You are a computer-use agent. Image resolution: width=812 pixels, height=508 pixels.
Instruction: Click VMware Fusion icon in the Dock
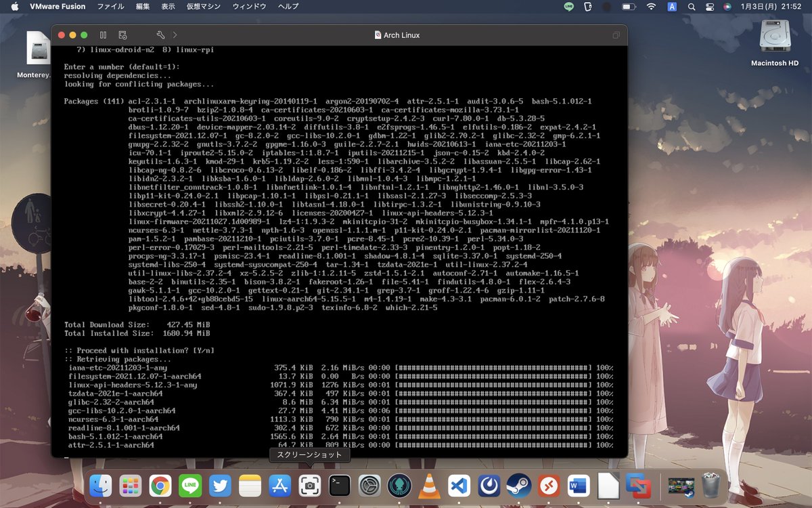coord(638,485)
